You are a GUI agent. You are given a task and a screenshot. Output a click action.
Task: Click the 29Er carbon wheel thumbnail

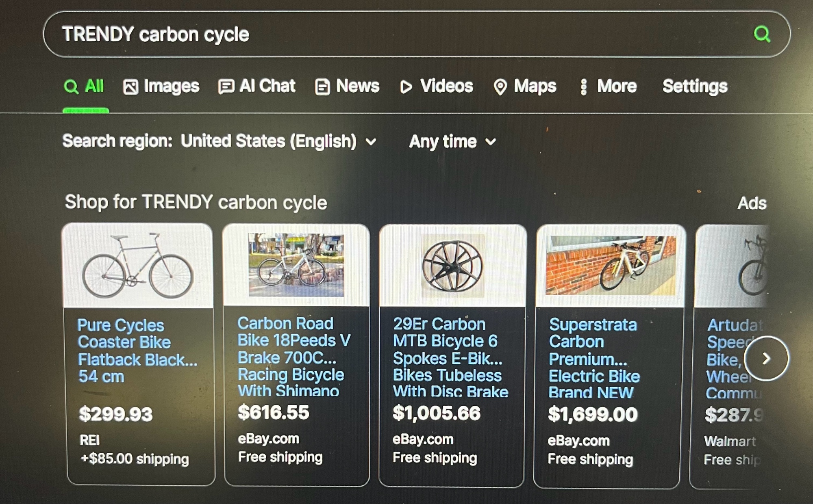click(452, 266)
